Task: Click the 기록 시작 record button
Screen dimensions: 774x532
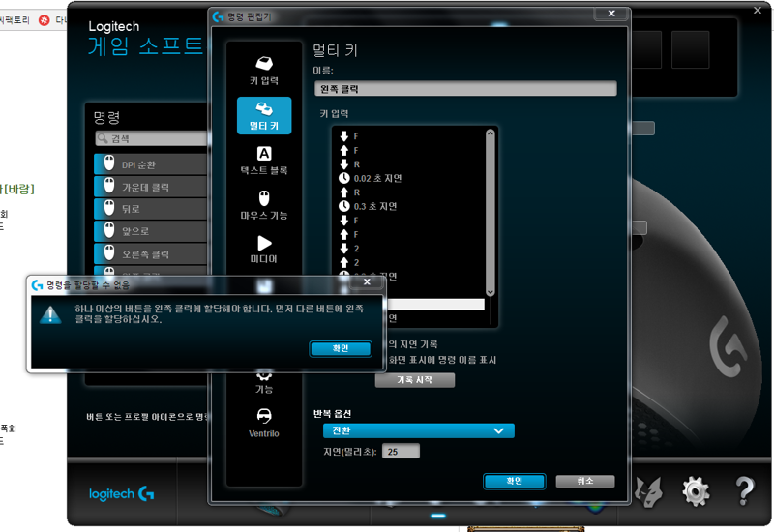Action: 415,380
